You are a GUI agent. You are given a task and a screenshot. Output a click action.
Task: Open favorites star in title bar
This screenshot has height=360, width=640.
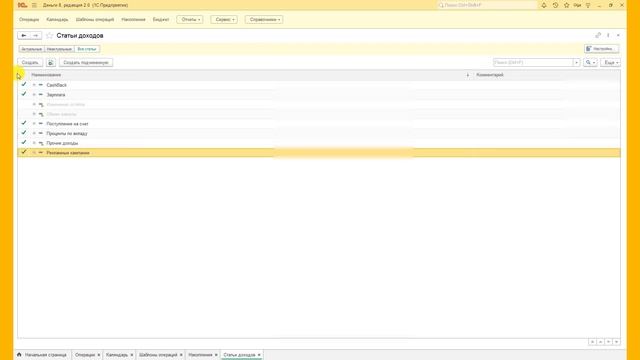coord(566,5)
